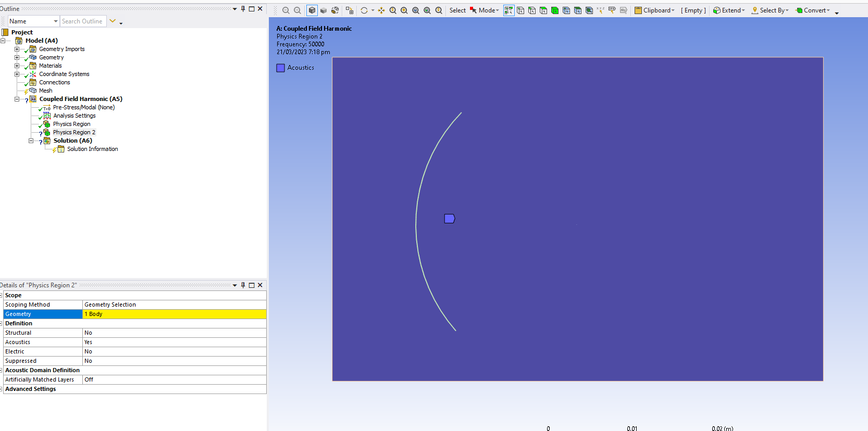Collapse the Scope section in Details
Viewport: 868px width, 431px height.
[x=1, y=295]
